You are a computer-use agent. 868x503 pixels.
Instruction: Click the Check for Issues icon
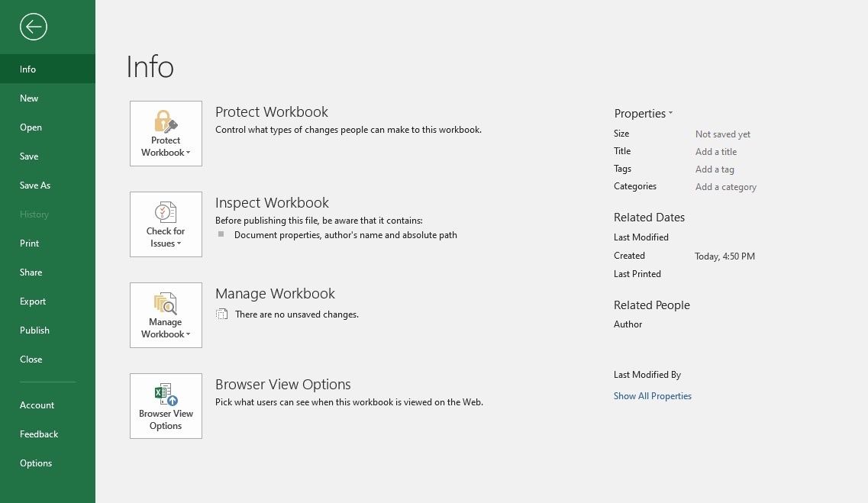coord(166,212)
